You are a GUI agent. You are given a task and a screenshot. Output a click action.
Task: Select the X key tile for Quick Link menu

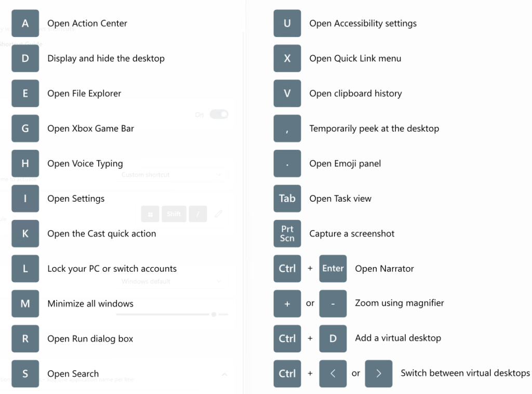pos(287,58)
